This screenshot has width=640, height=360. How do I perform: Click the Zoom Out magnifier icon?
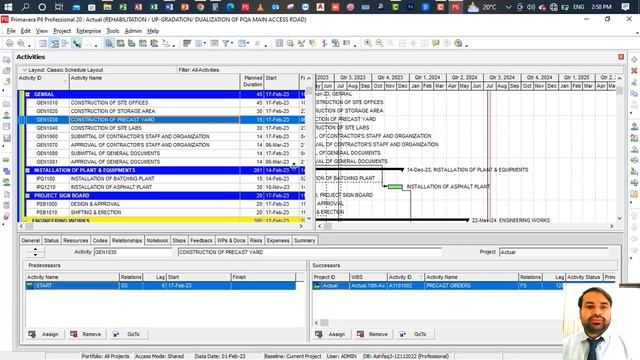(x=379, y=43)
